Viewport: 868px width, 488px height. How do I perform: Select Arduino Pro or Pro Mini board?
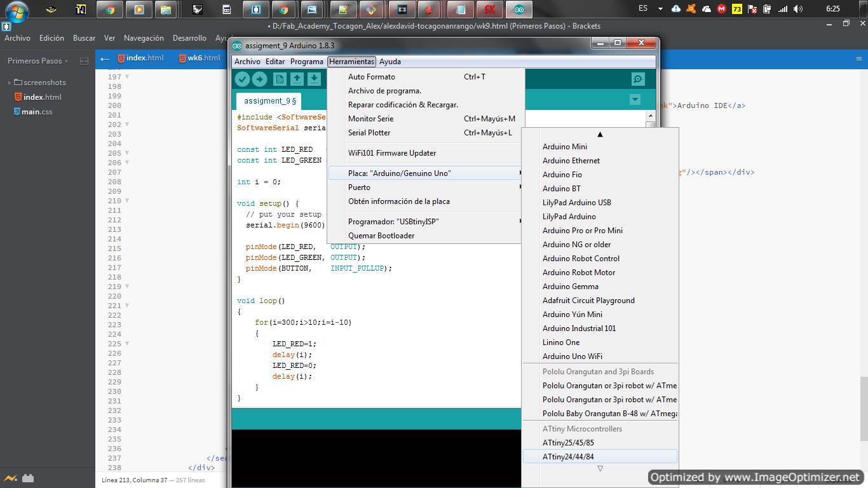coord(600,231)
